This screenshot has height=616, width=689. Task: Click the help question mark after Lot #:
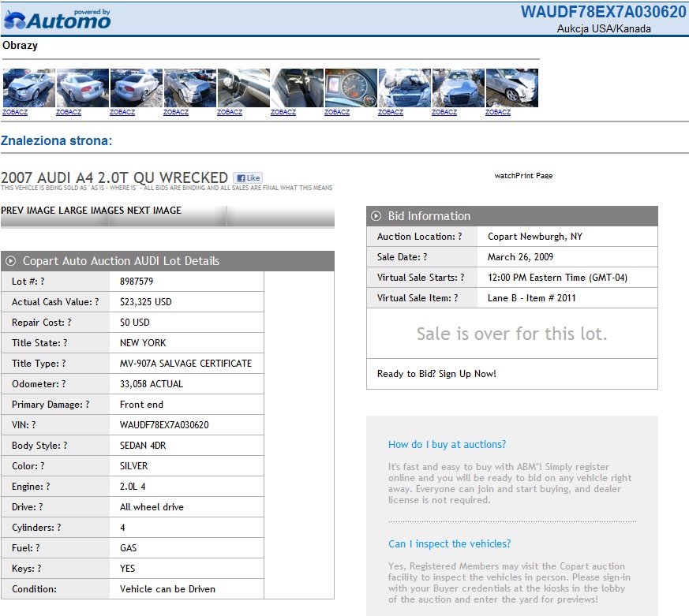42,282
